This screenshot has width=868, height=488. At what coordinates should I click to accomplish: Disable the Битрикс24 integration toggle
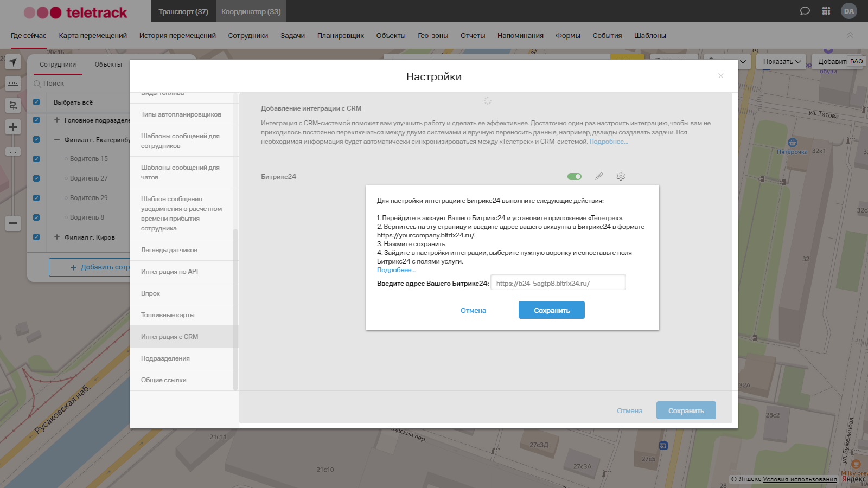574,176
